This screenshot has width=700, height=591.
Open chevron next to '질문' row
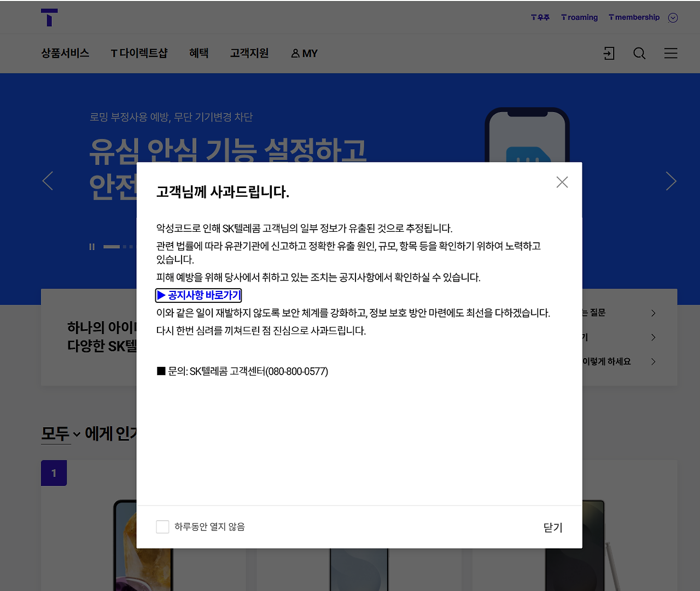(653, 313)
